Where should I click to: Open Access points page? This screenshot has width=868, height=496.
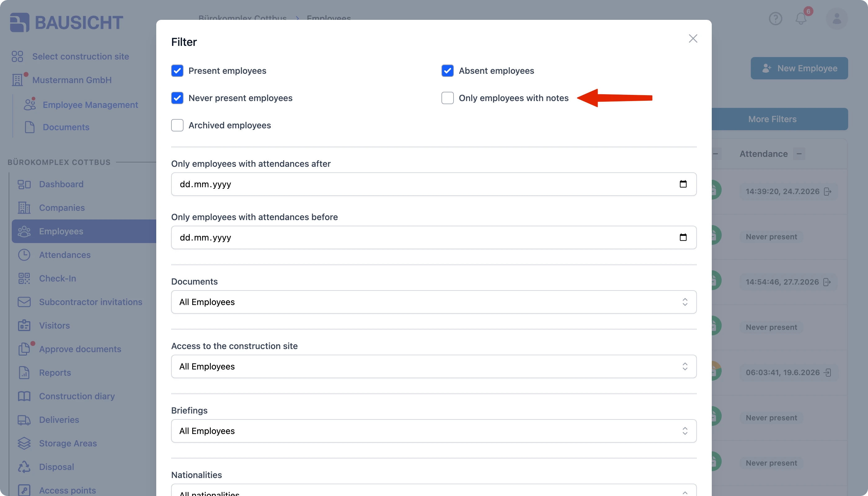point(68,490)
